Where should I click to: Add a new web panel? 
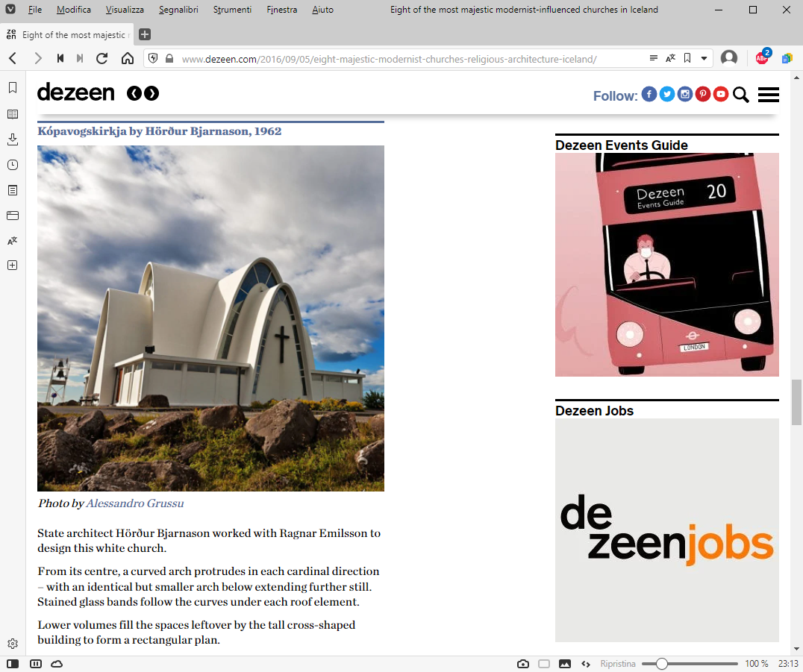[13, 265]
